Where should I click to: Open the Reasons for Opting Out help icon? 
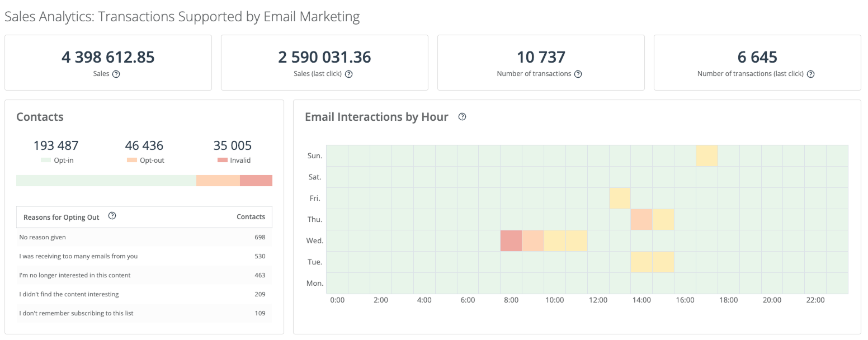[112, 216]
